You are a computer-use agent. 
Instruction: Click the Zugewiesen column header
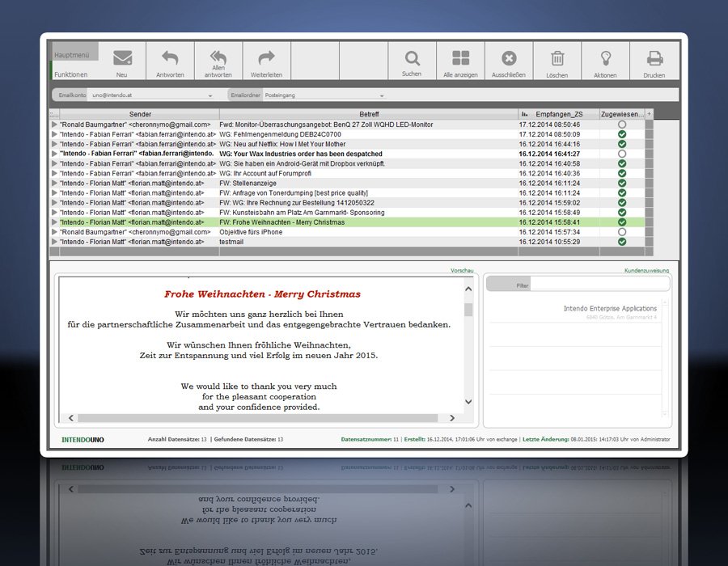point(622,114)
